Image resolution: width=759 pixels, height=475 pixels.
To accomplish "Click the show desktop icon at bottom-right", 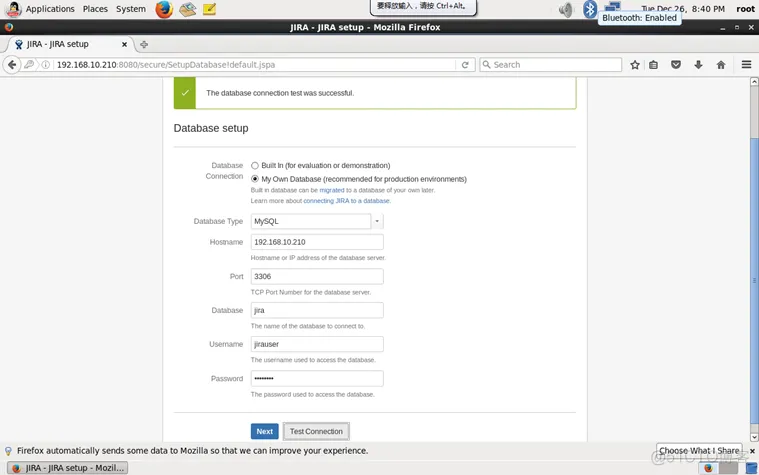I will [751, 468].
